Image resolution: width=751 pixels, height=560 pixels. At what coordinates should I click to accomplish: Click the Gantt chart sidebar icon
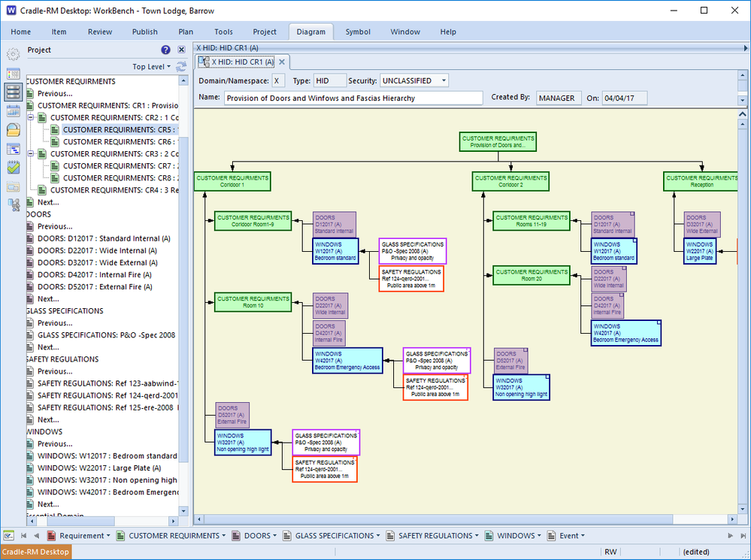13,149
